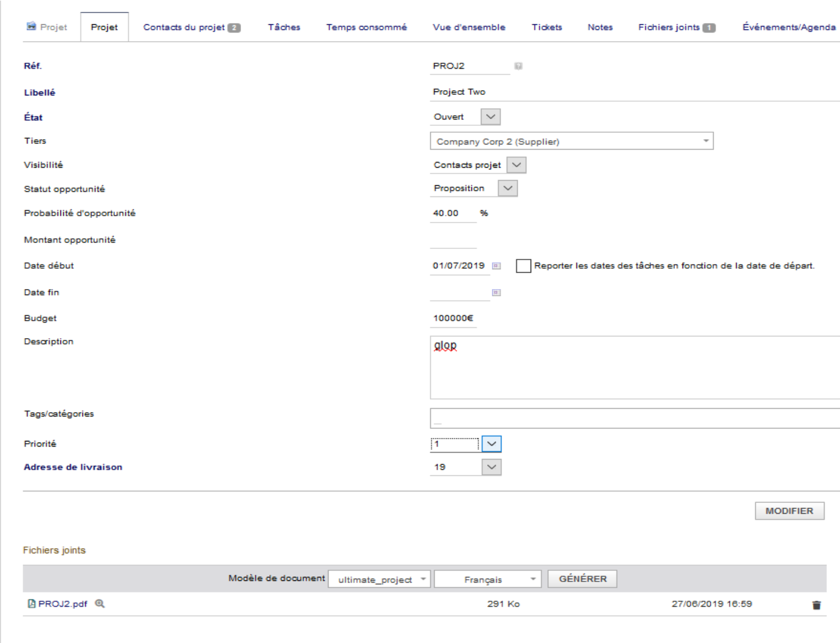Click the GÉNÉRER button

click(583, 579)
